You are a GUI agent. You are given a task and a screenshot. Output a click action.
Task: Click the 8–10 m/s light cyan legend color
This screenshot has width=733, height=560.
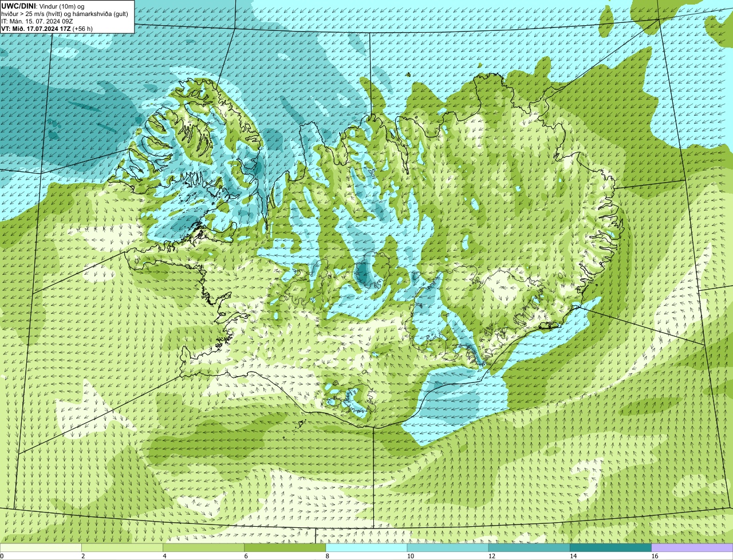tap(366, 548)
